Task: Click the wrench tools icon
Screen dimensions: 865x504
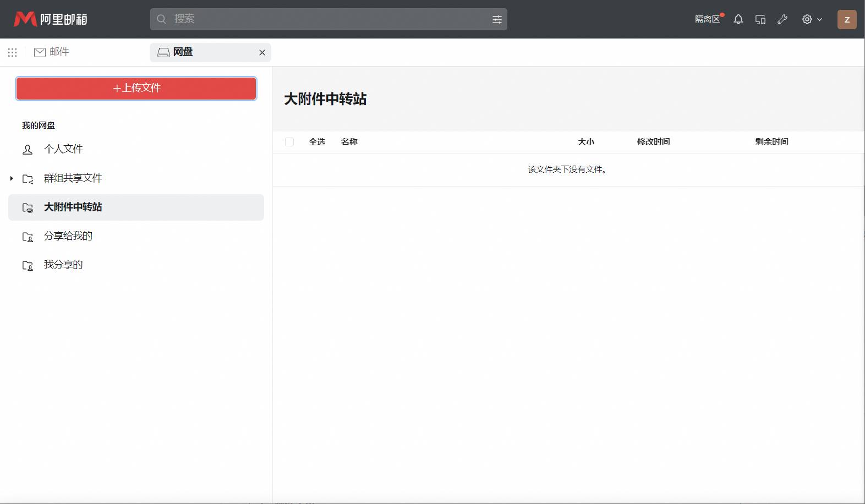Action: click(782, 19)
